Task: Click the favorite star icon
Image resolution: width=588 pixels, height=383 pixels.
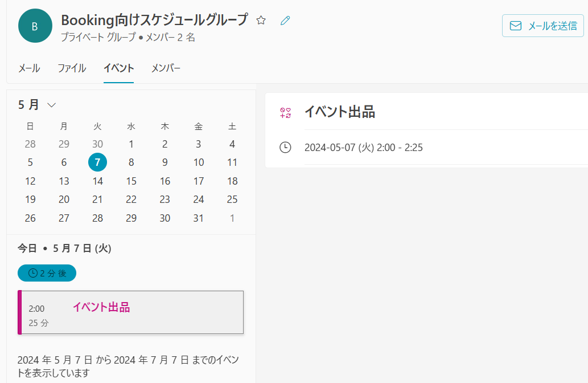Action: 261,21
